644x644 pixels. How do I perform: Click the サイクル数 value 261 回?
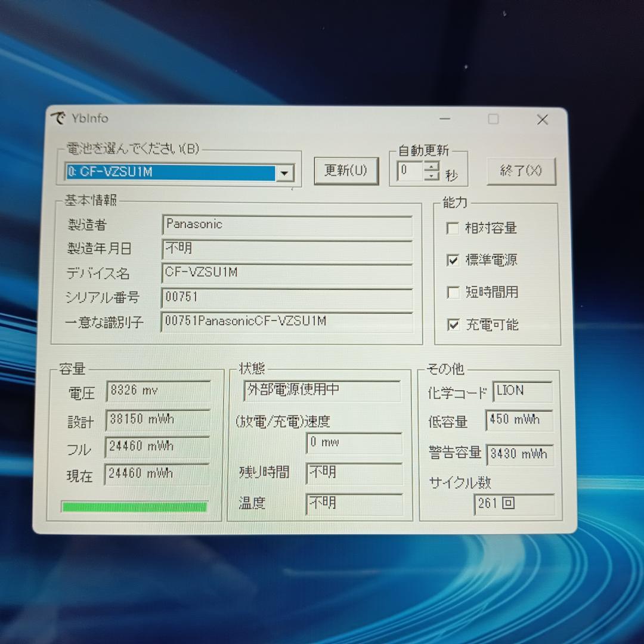click(514, 504)
